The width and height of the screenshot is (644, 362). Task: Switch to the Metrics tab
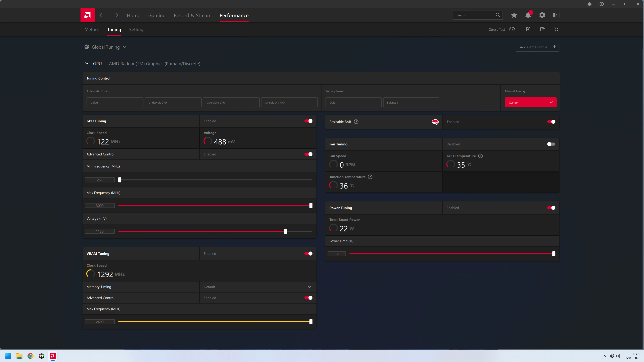point(92,29)
